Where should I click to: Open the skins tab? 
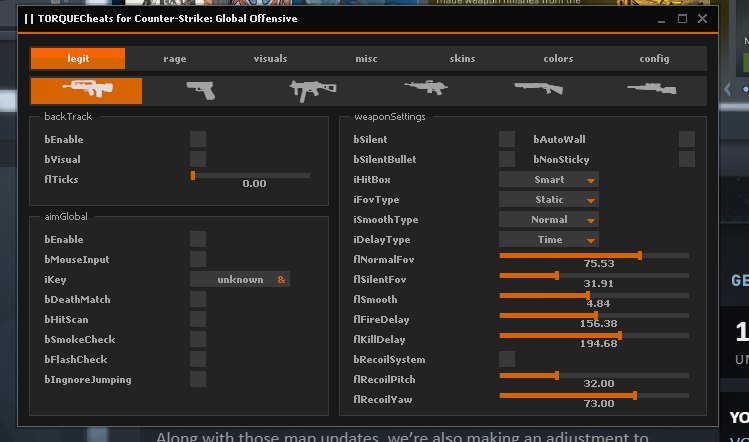[x=462, y=58]
